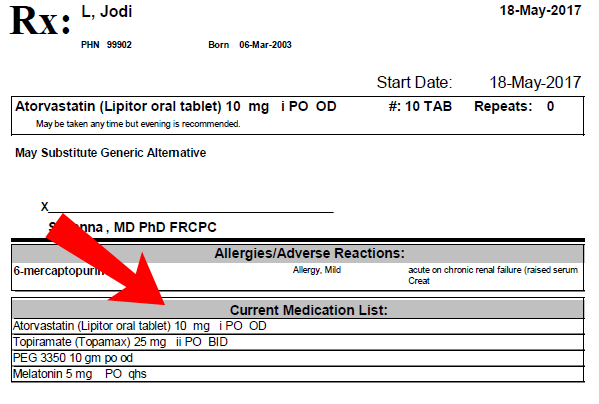
Task: Click the large Rx: logo
Action: [40, 21]
